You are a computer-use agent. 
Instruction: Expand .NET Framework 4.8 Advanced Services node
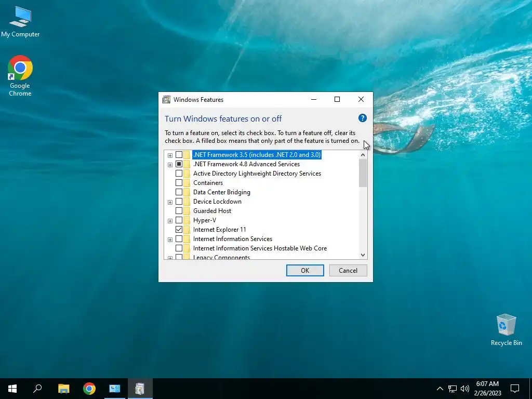(x=170, y=165)
